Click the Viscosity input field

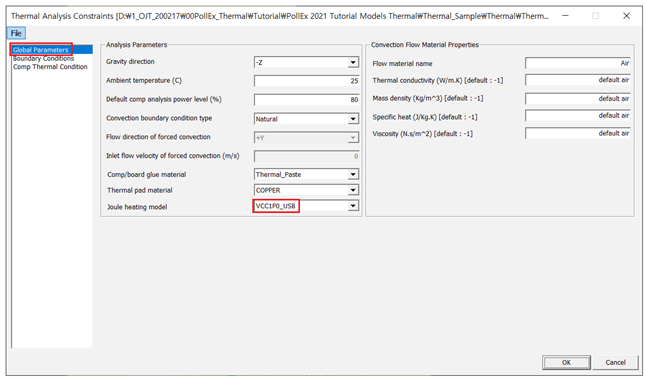(x=578, y=133)
